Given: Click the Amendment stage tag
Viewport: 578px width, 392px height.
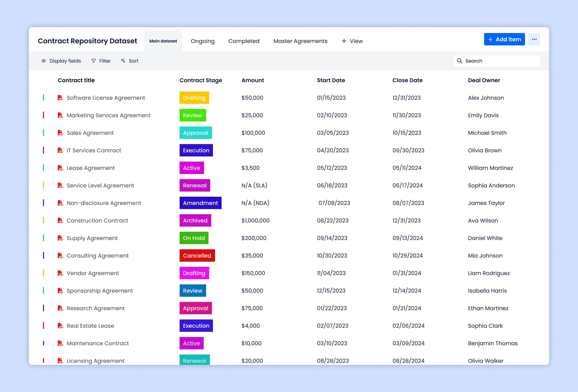Looking at the screenshot, I should pos(201,203).
